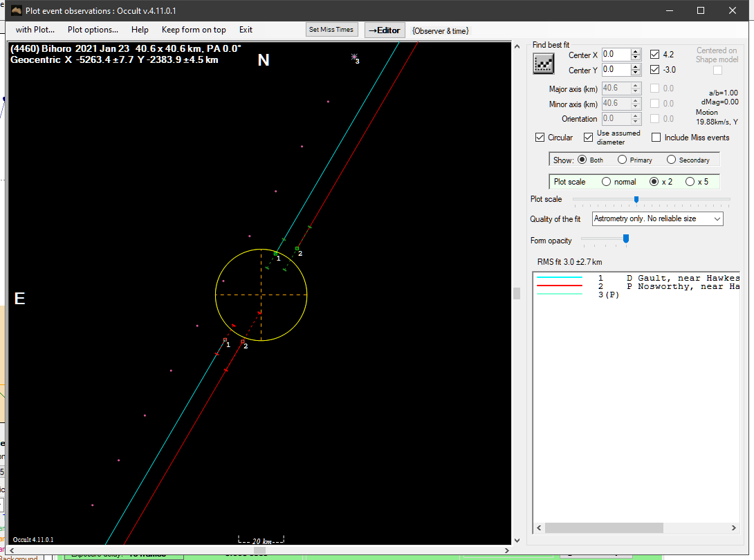Set plot scale to x 2
Viewport: 754px width, 560px height.
click(654, 182)
